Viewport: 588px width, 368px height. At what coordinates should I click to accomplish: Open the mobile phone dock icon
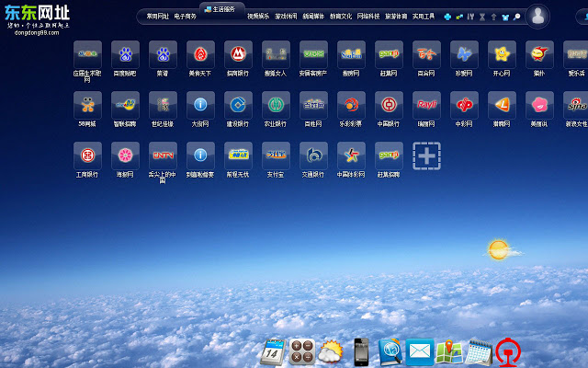pyautogui.click(x=361, y=351)
